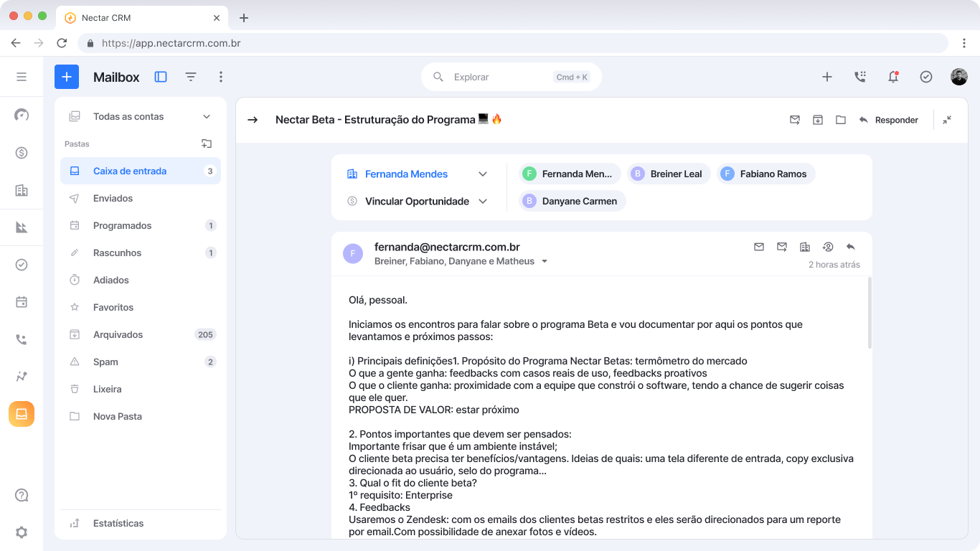The height and width of the screenshot is (551, 980).
Task: Click the Responder button
Action: click(x=888, y=120)
